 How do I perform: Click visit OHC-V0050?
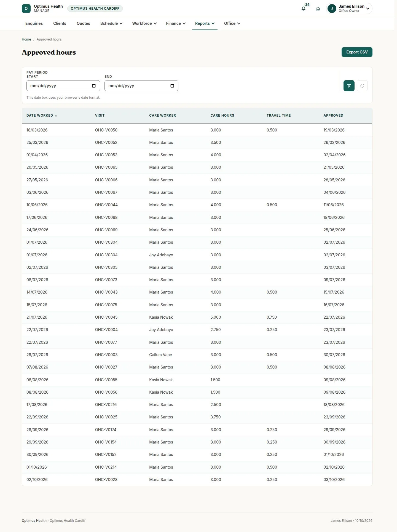click(x=106, y=130)
